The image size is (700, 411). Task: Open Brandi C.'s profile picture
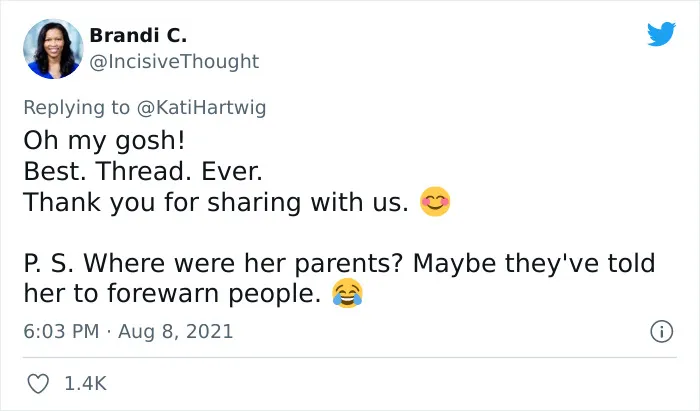pyautogui.click(x=53, y=49)
